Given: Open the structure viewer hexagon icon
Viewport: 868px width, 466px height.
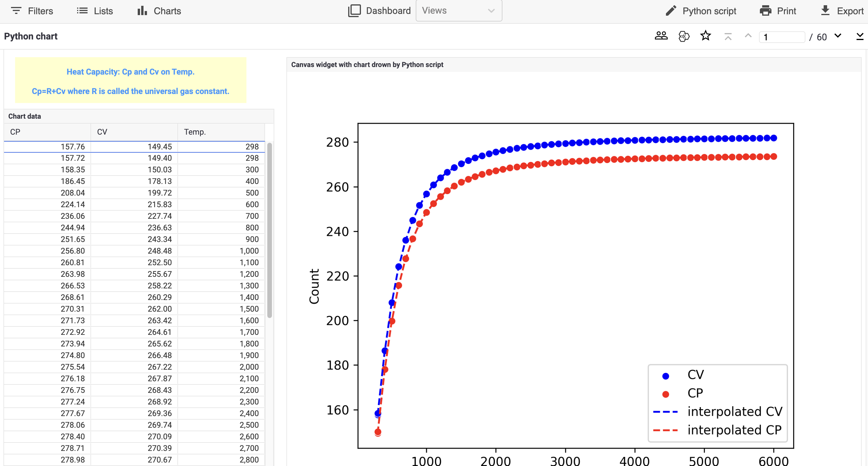Looking at the screenshot, I should (683, 36).
